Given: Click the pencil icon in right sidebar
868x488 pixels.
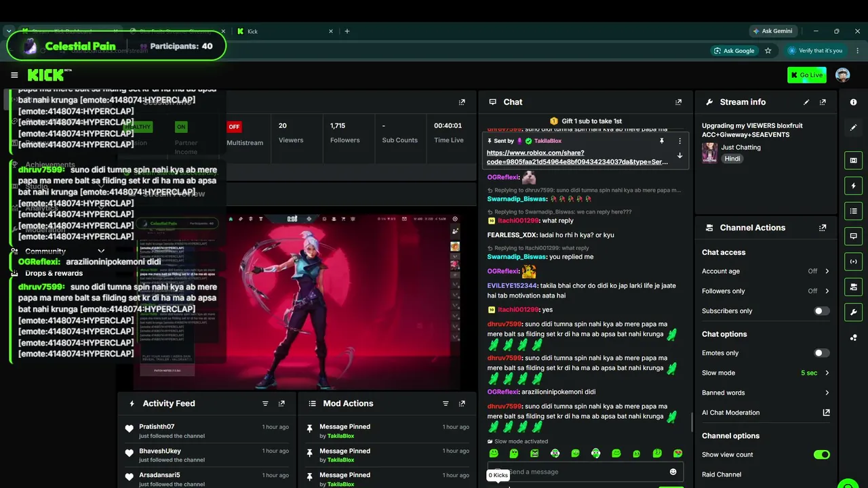Looking at the screenshot, I should pyautogui.click(x=854, y=127).
